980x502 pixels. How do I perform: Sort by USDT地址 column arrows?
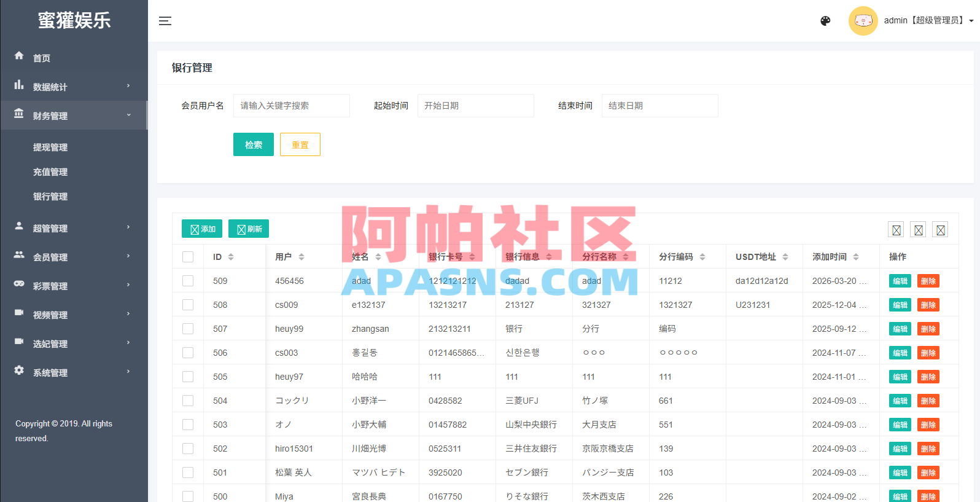point(785,257)
